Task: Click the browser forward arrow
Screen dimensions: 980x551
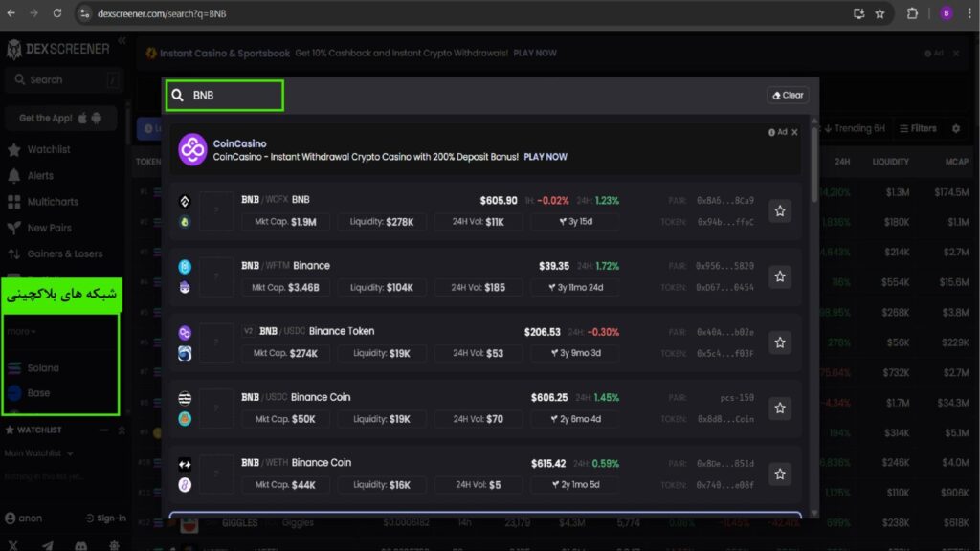Action: [x=33, y=13]
